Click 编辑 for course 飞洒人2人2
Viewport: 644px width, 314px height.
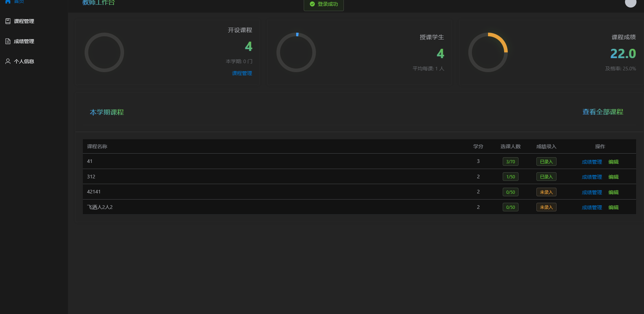click(613, 207)
